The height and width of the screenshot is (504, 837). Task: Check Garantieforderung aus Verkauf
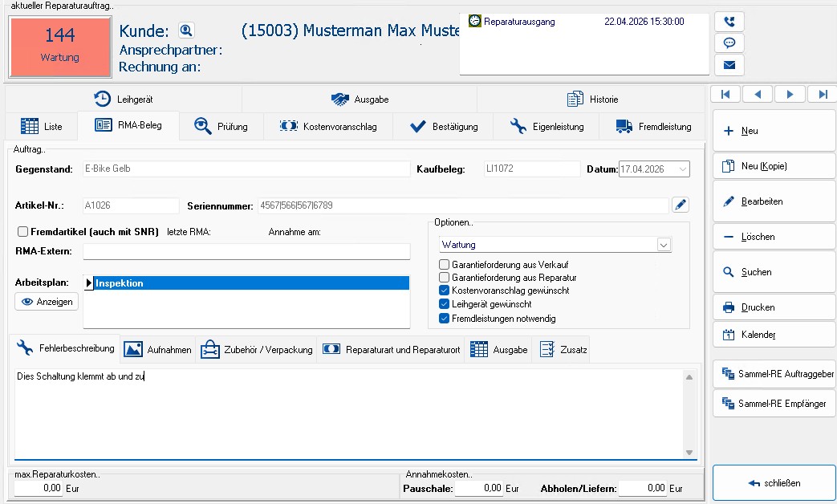tap(445, 265)
